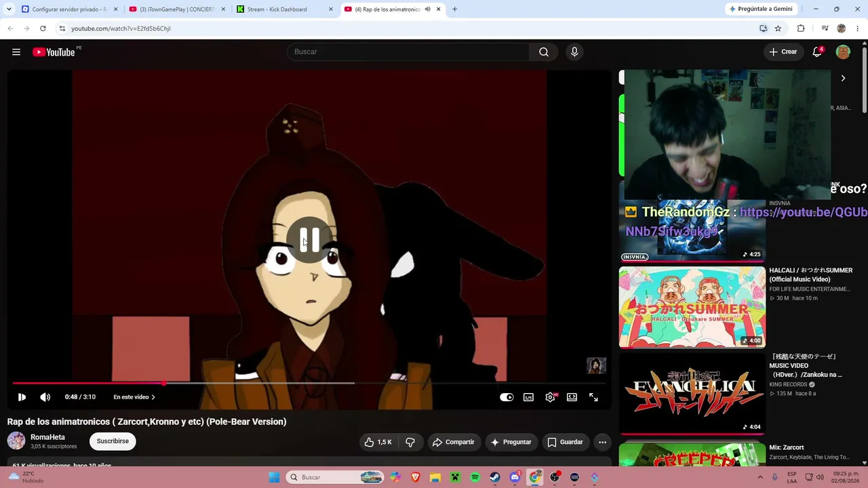Toggle subtitles in the player

tap(528, 397)
